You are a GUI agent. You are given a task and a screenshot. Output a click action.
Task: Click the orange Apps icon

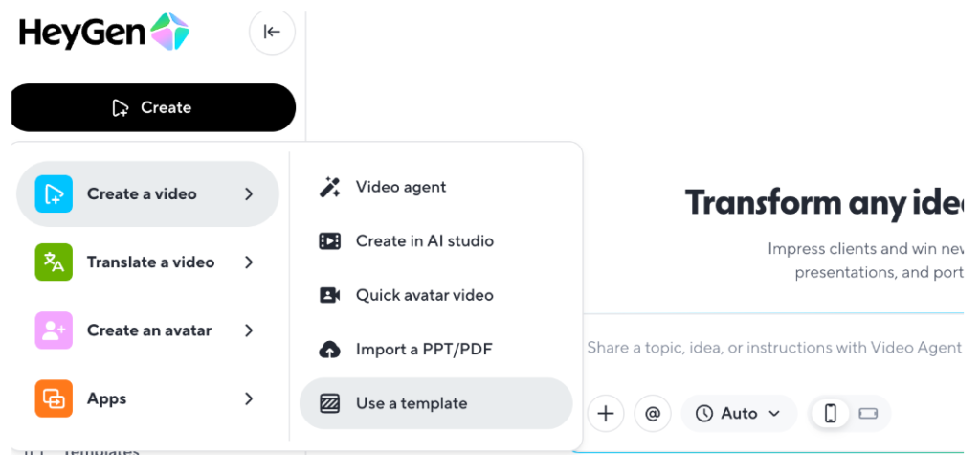(54, 398)
